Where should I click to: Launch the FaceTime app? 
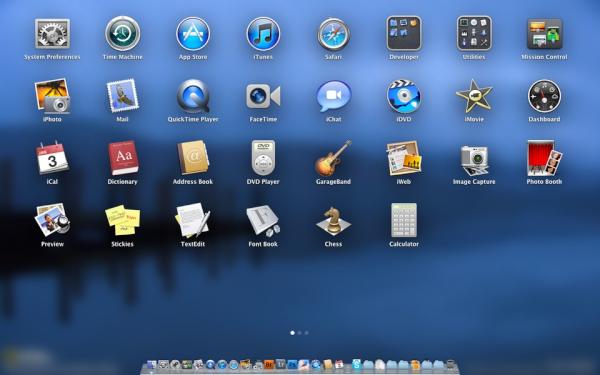(263, 96)
